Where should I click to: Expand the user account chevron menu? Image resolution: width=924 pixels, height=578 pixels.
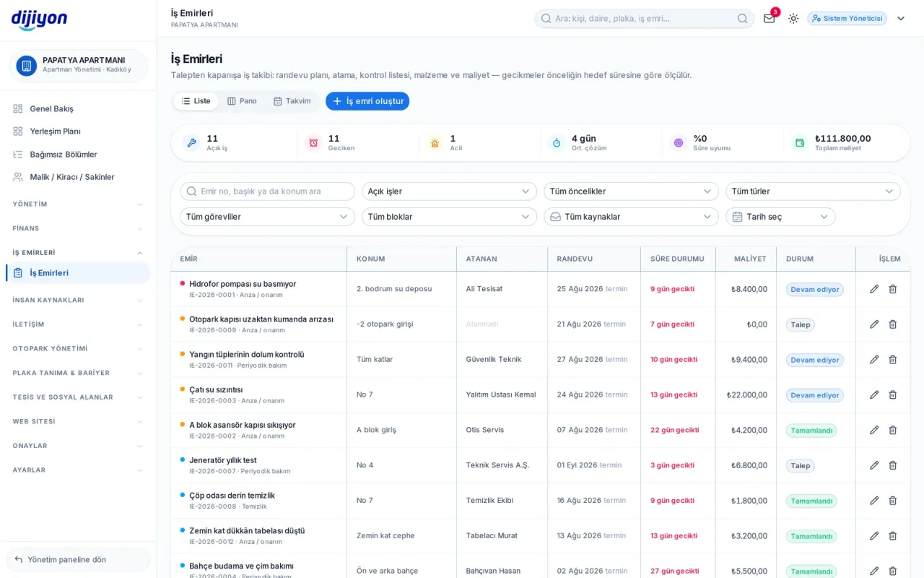(901, 19)
